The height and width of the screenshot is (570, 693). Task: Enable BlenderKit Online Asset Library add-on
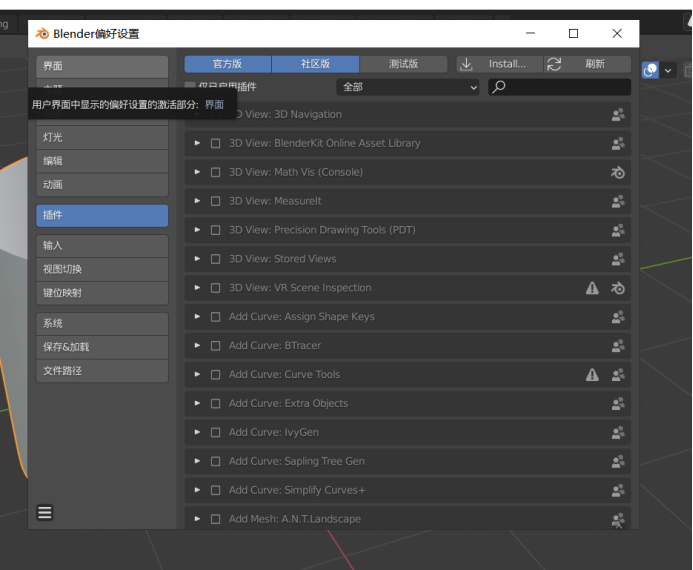tap(215, 144)
